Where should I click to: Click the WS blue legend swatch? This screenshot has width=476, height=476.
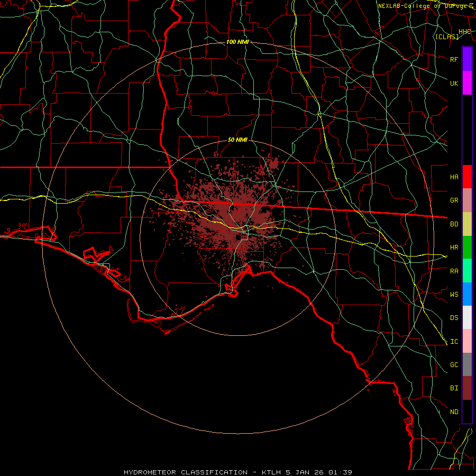pos(467,294)
